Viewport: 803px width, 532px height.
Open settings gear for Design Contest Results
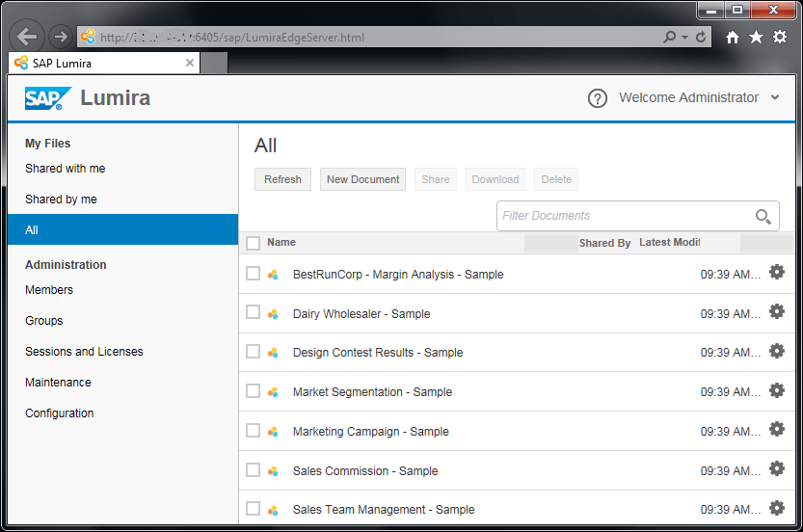[777, 351]
